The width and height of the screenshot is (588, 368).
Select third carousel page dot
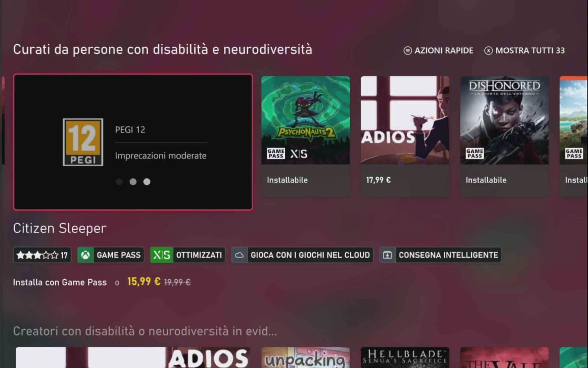147,182
